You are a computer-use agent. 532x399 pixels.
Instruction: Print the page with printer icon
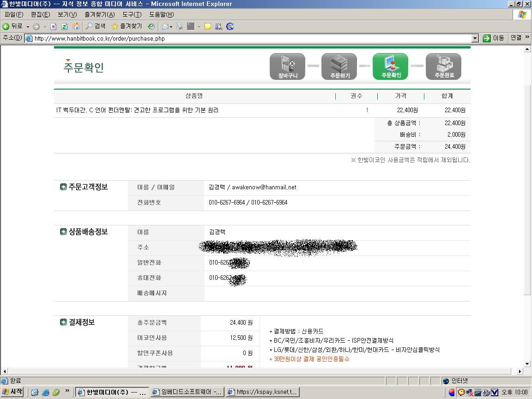[180, 26]
